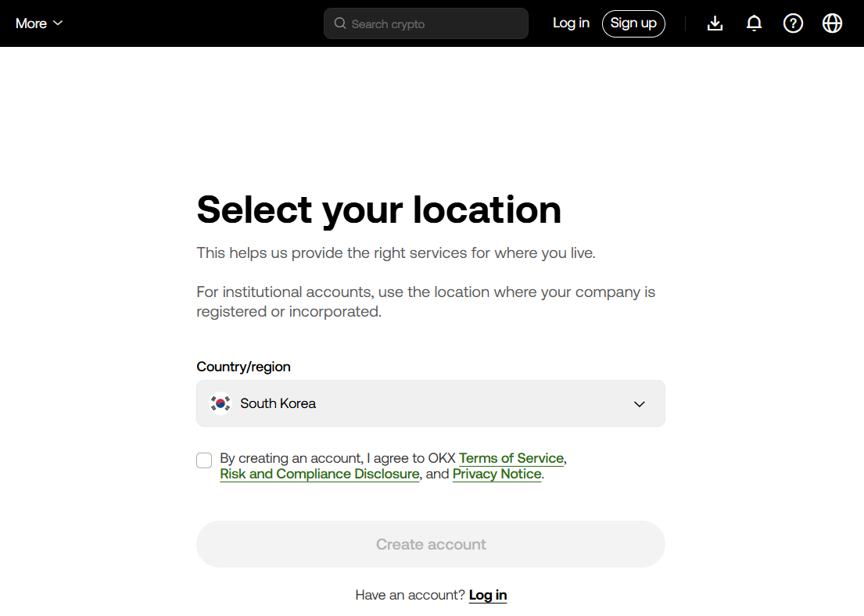Open the notifications bell
The image size is (864, 616).
click(x=754, y=23)
